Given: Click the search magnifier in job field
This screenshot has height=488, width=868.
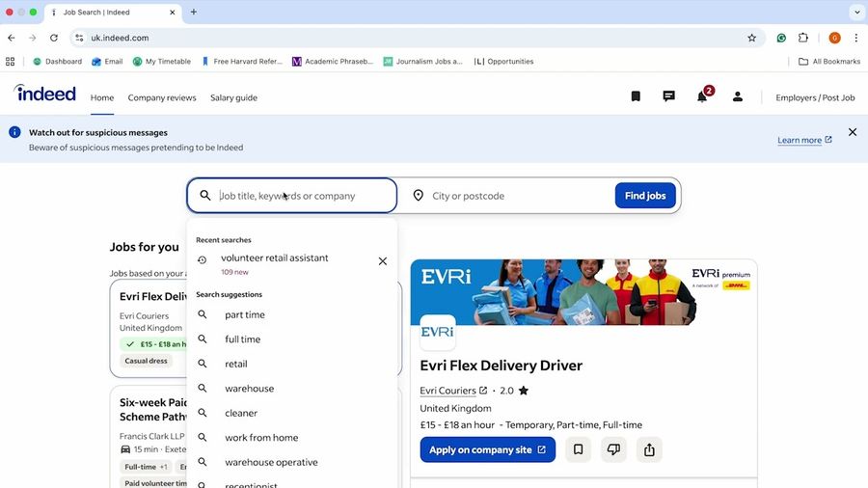Looking at the screenshot, I should (x=205, y=196).
